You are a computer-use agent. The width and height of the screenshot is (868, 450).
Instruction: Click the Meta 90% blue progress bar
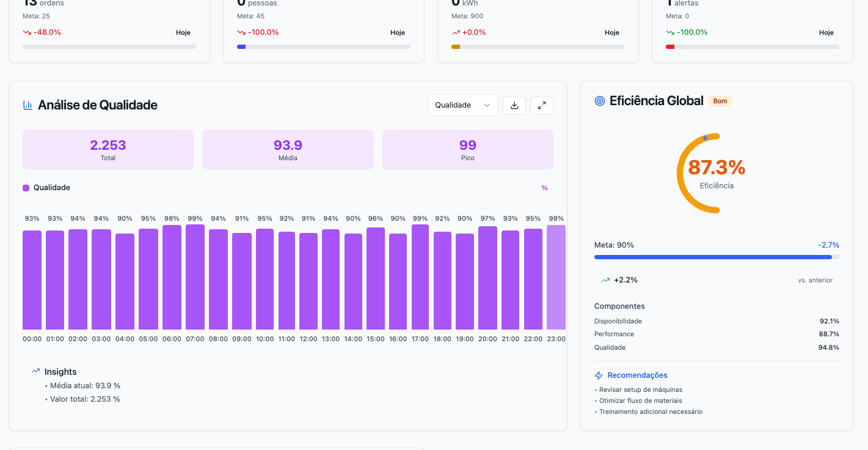713,257
